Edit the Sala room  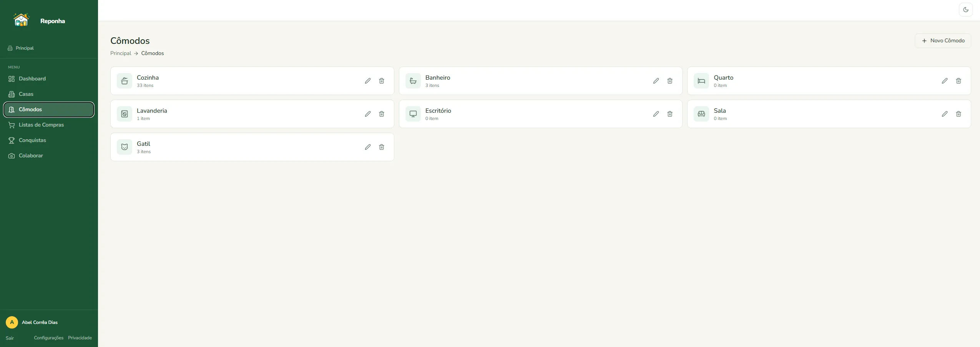point(945,114)
